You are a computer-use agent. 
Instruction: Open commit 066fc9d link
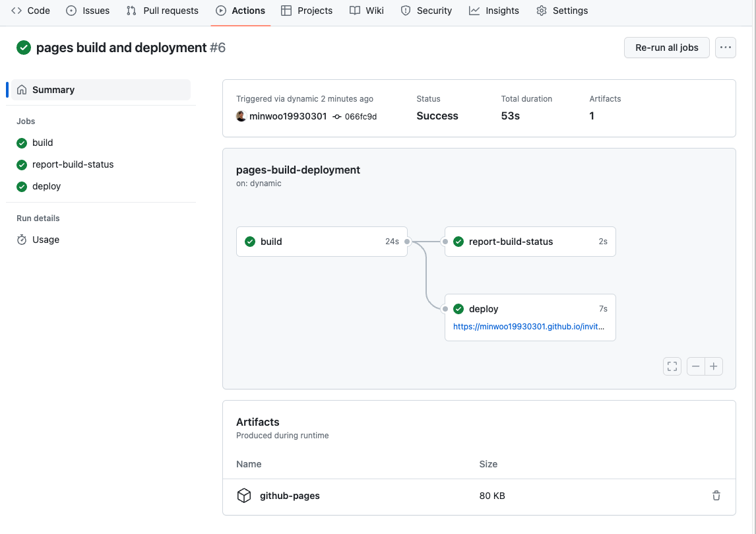361,117
